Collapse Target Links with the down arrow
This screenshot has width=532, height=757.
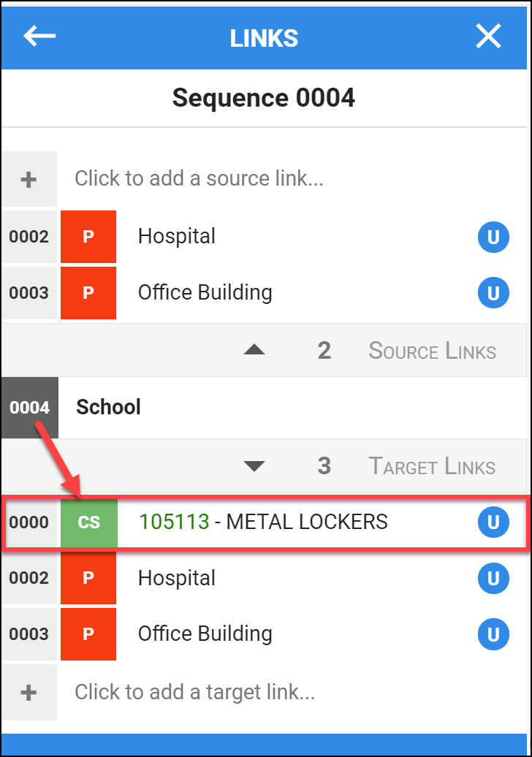(x=254, y=466)
